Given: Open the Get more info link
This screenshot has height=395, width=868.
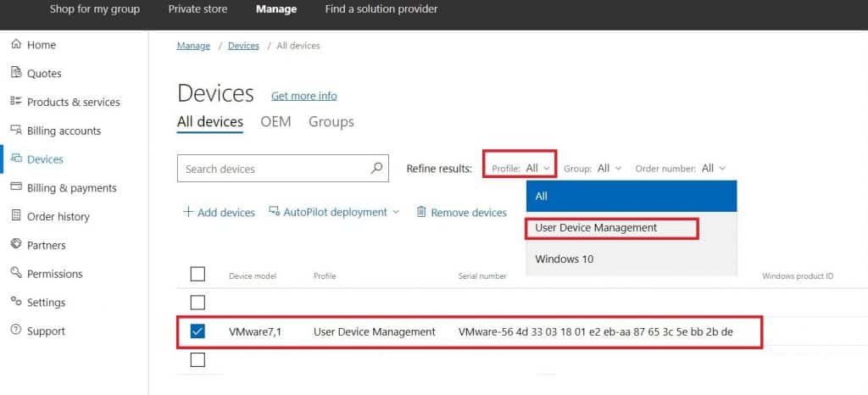Looking at the screenshot, I should 304,96.
